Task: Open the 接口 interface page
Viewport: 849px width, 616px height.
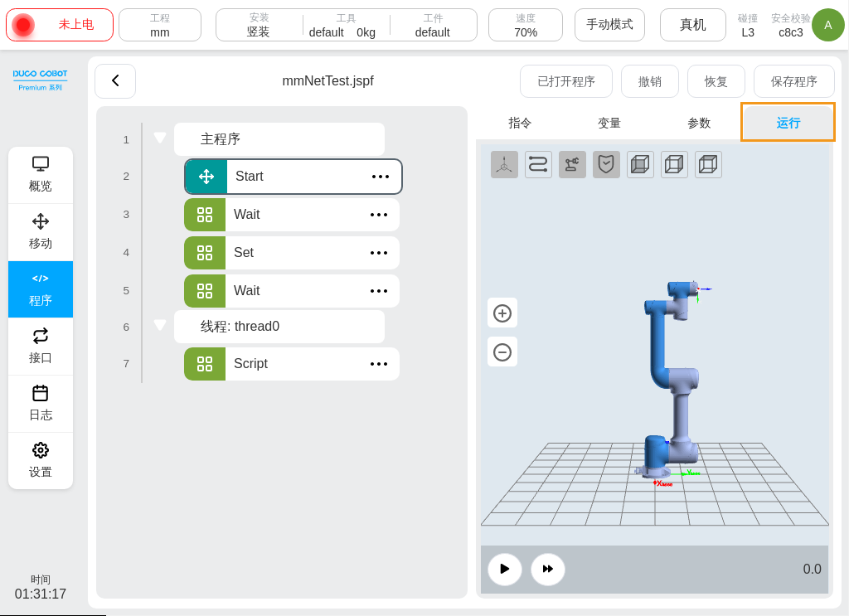Action: [x=41, y=346]
